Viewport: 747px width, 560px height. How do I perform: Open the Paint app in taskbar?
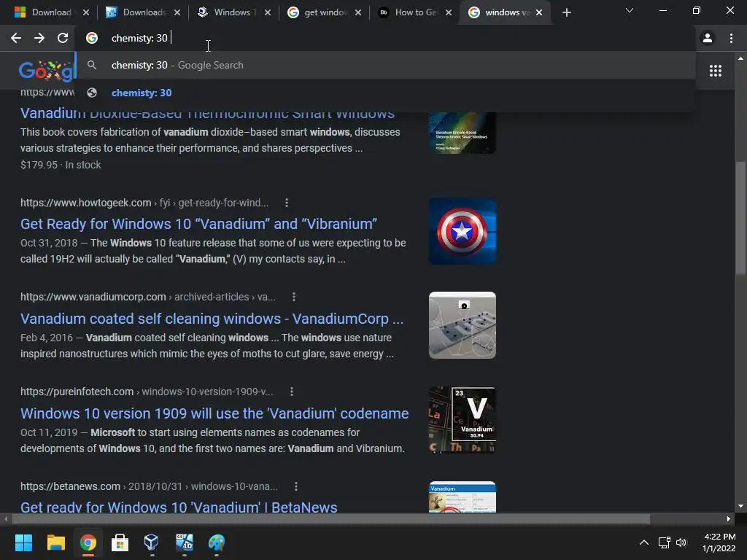pyautogui.click(x=216, y=542)
